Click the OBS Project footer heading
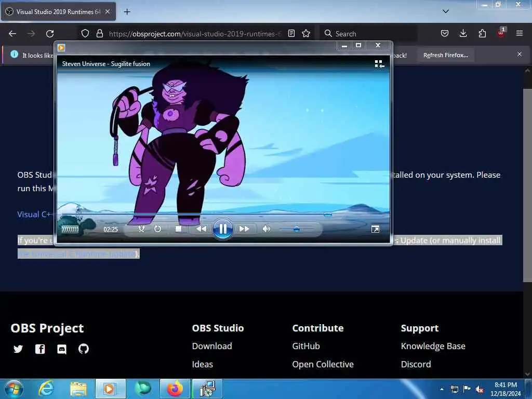Viewport: 532px width, 399px height. (47, 328)
